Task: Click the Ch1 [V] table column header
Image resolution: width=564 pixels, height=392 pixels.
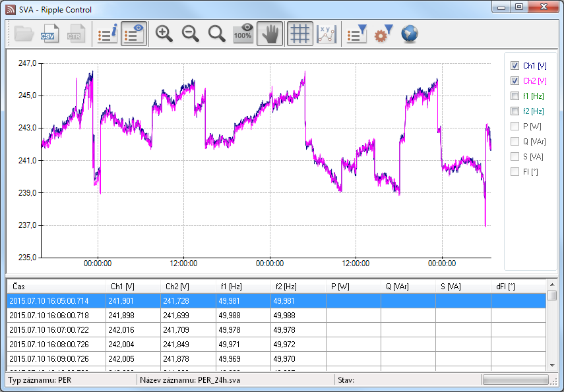Action: [133, 287]
